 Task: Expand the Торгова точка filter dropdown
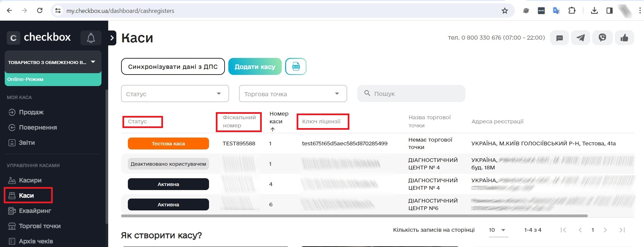293,94
